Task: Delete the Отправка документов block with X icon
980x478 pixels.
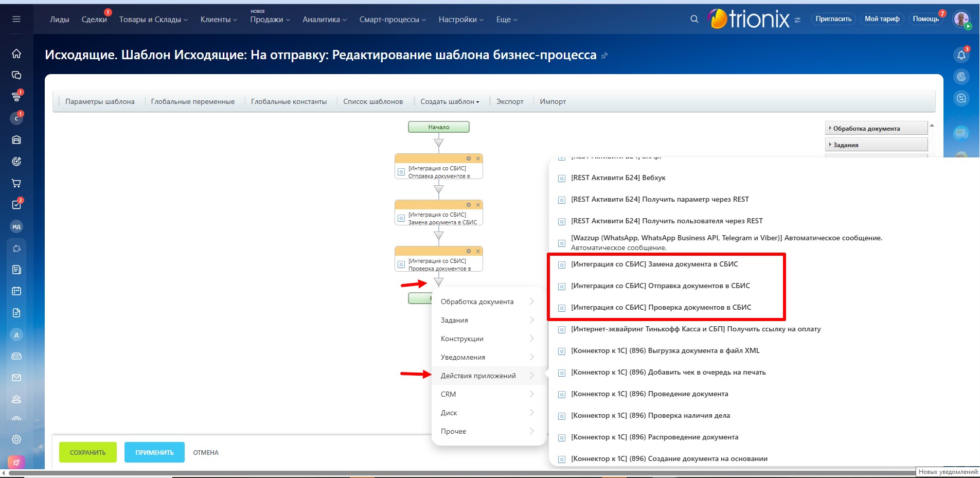Action: click(478, 158)
